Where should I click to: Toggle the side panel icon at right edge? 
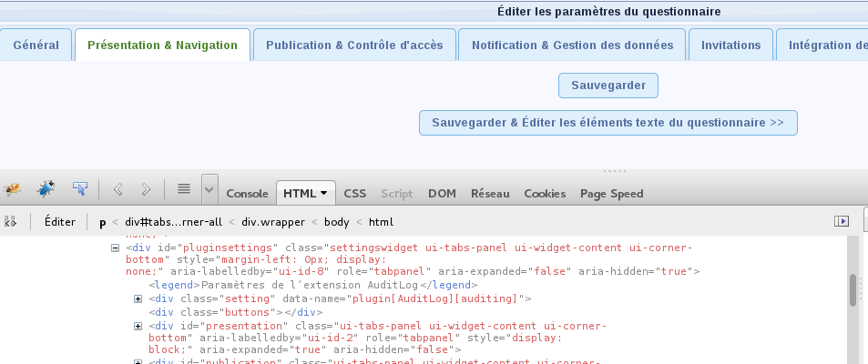click(x=842, y=221)
